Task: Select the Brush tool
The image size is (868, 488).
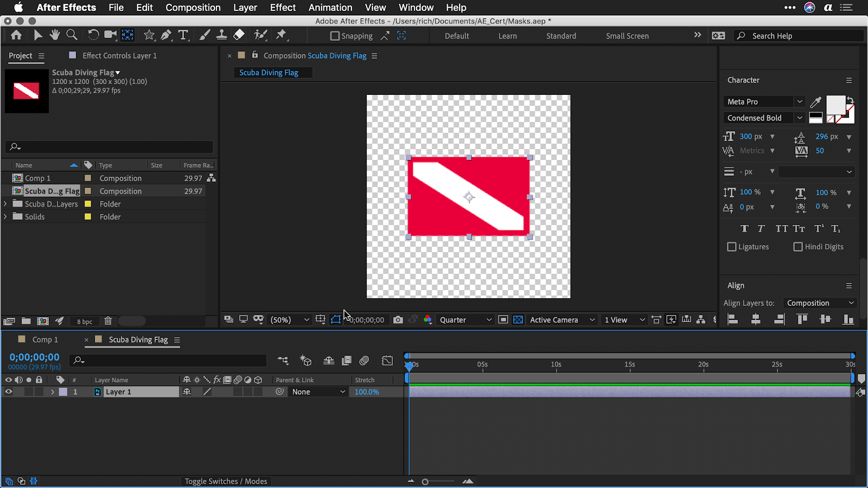Action: (205, 35)
